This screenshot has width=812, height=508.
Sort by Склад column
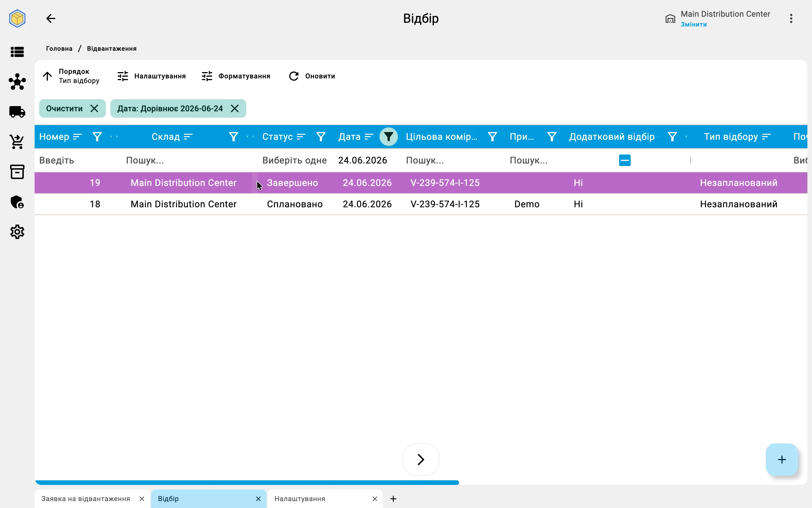(x=188, y=137)
